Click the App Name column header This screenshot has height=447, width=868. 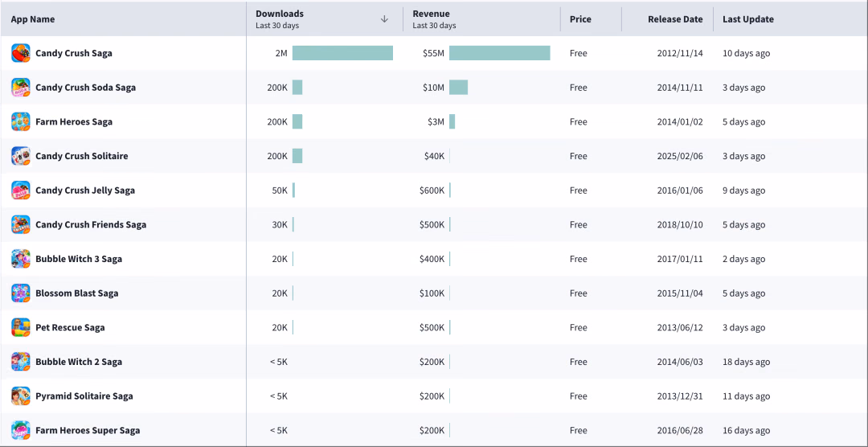tap(33, 19)
